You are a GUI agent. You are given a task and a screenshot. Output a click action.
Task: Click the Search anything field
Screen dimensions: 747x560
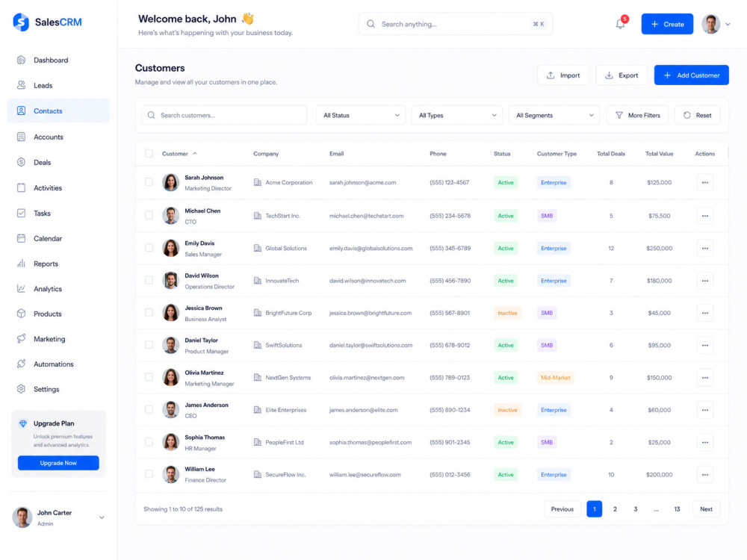456,24
